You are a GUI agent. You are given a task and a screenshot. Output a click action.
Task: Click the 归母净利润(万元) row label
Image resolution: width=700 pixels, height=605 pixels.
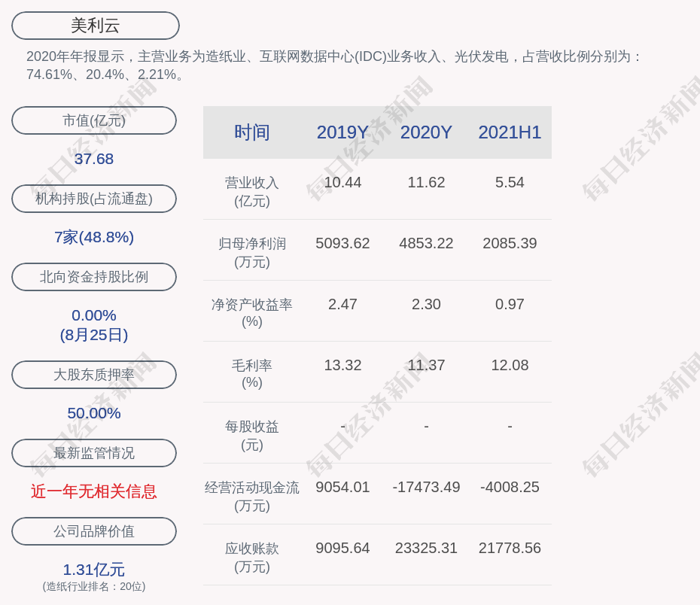(x=252, y=253)
